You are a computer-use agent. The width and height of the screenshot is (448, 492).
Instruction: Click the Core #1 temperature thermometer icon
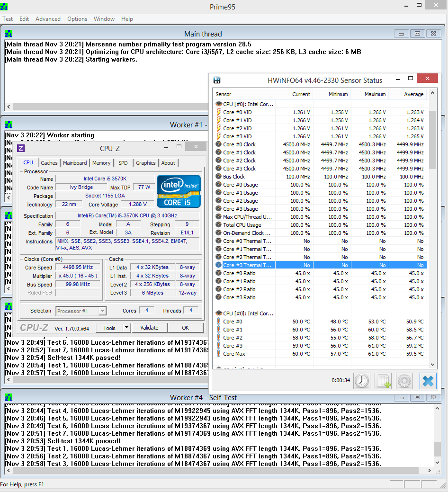(x=219, y=329)
